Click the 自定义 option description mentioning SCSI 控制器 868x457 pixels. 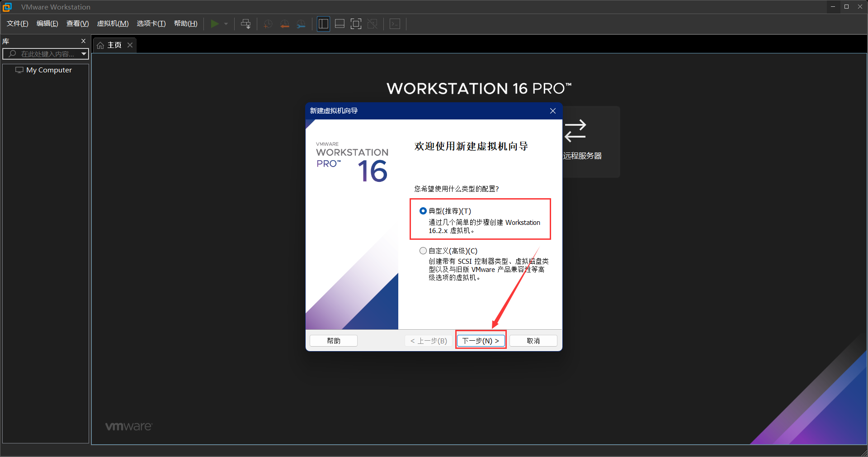click(x=489, y=269)
